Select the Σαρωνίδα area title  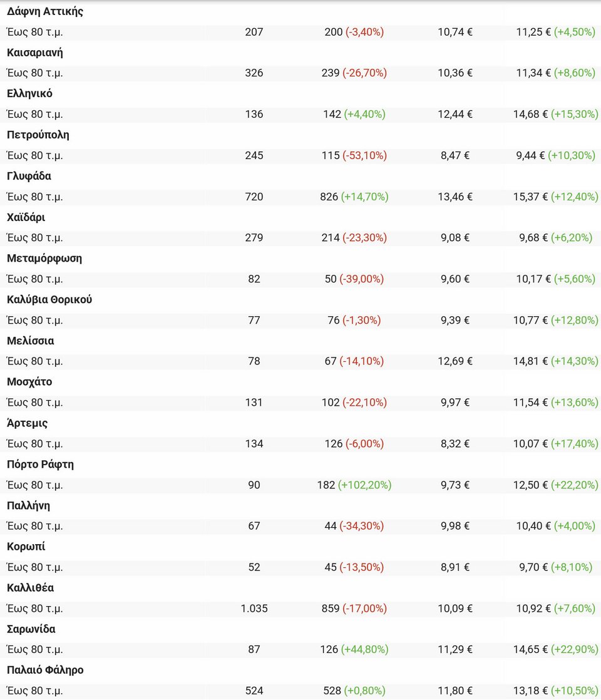[x=31, y=629]
